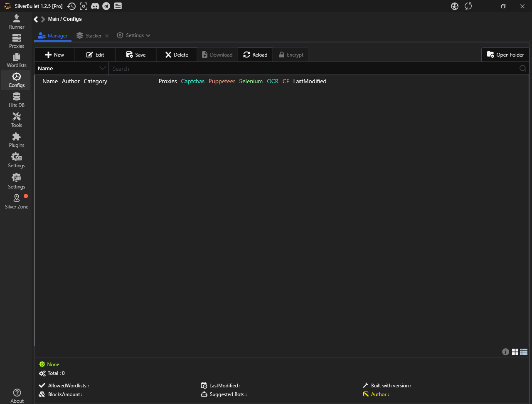This screenshot has height=404, width=532.
Task: Click the Delete config button
Action: pos(177,55)
